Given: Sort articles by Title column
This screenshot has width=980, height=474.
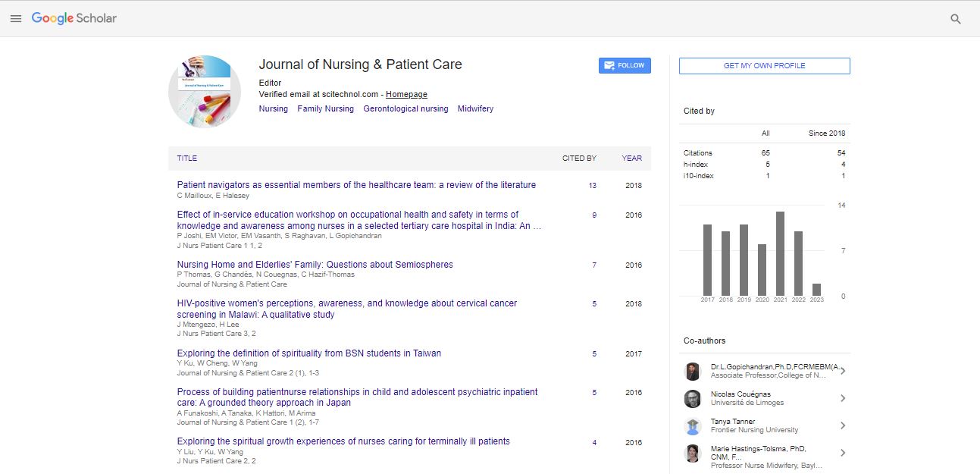Looking at the screenshot, I should coord(187,159).
